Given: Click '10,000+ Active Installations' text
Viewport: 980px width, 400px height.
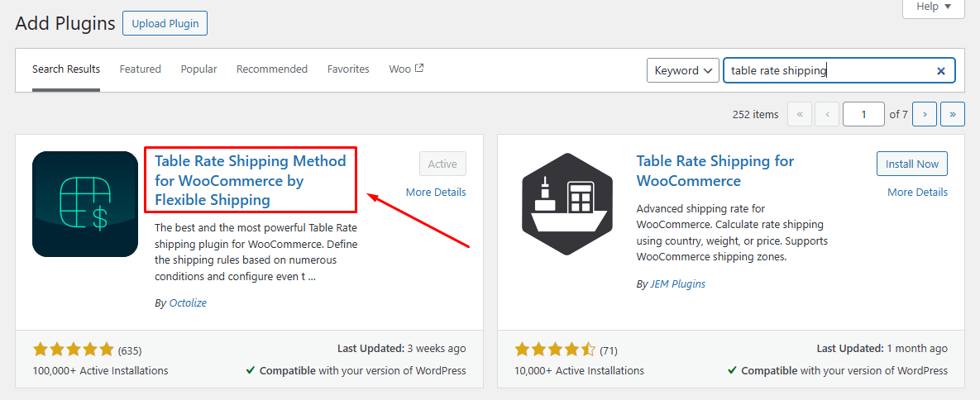Looking at the screenshot, I should 579,370.
